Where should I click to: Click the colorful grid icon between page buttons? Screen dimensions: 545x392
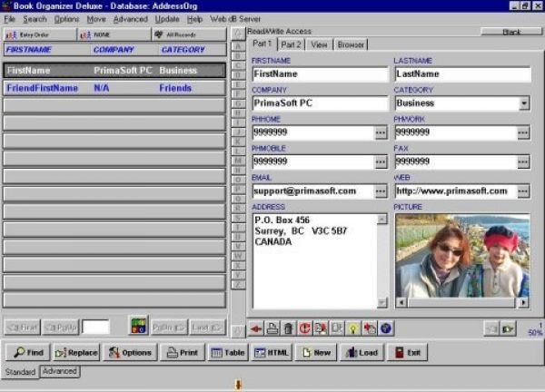pos(138,326)
